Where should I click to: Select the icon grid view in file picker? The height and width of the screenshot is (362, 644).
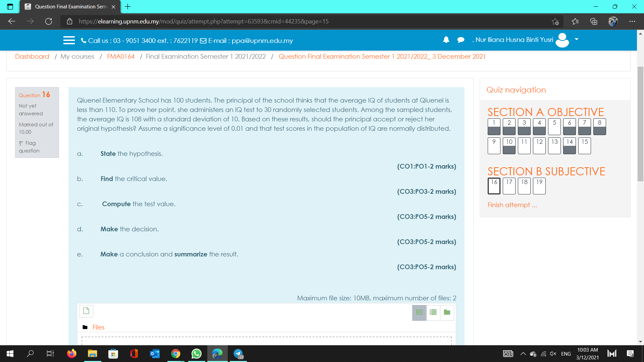tap(419, 312)
